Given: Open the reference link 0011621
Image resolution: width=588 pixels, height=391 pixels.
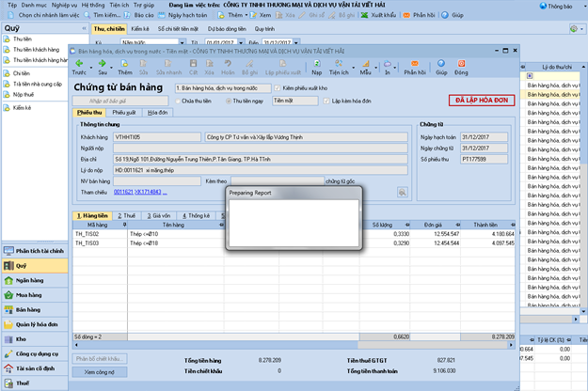Looking at the screenshot, I should point(123,192).
